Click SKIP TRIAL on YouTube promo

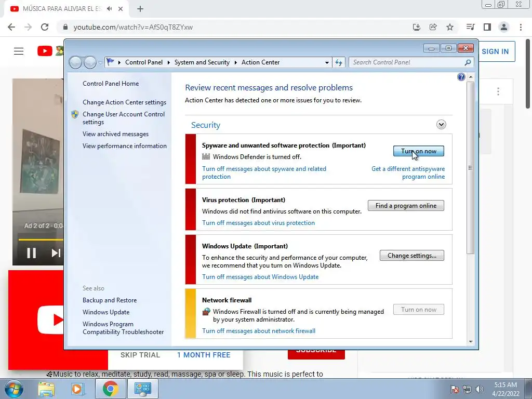click(140, 355)
